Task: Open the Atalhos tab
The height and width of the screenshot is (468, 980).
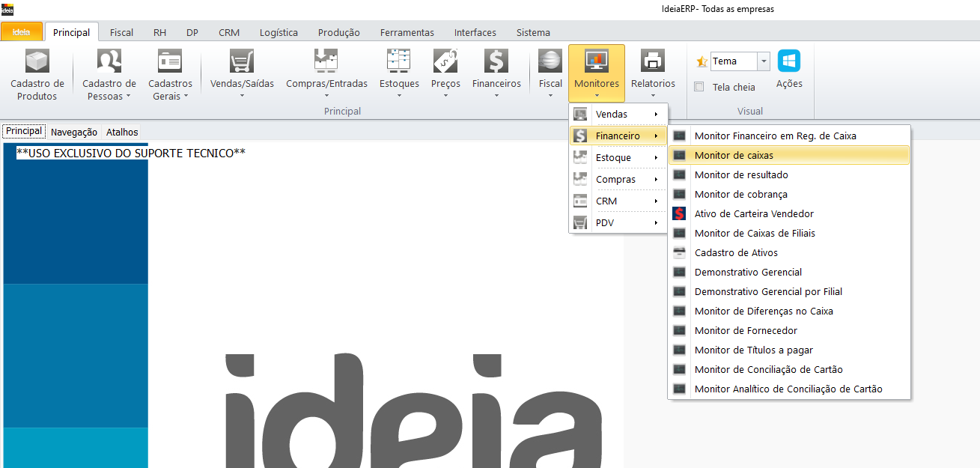Action: pos(122,132)
